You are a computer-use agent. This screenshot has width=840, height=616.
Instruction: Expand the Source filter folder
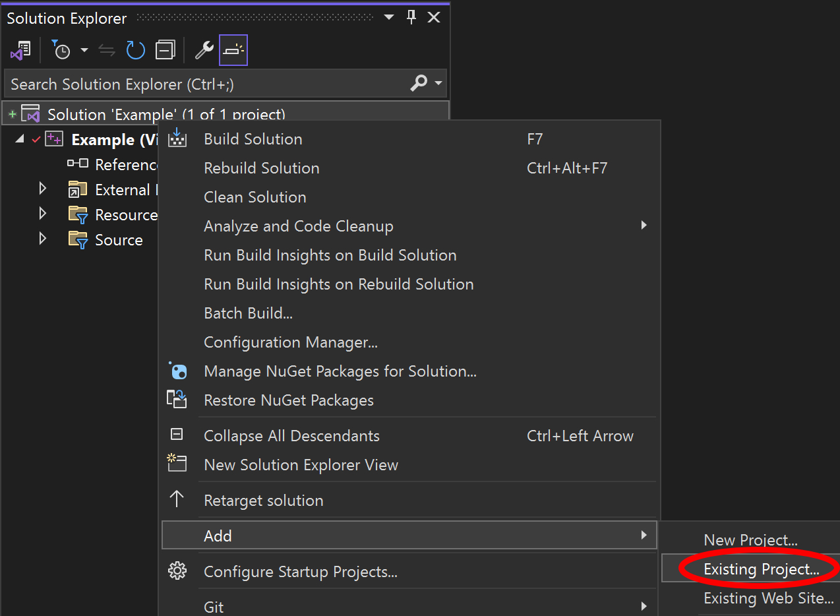click(x=43, y=239)
